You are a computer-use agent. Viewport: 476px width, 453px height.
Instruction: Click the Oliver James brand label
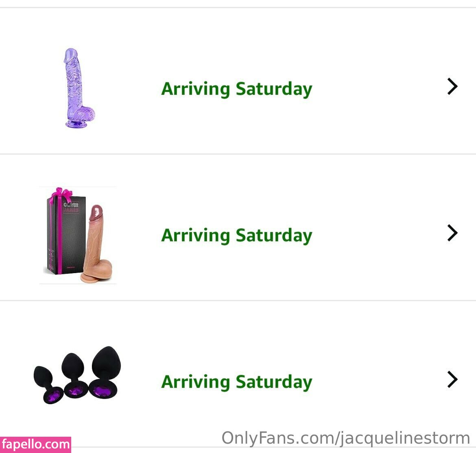pyautogui.click(x=71, y=207)
